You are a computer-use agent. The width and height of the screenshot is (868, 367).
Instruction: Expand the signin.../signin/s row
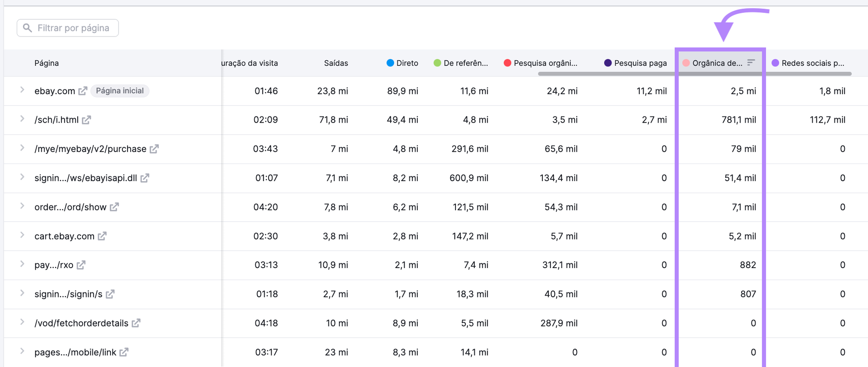pyautogui.click(x=22, y=293)
